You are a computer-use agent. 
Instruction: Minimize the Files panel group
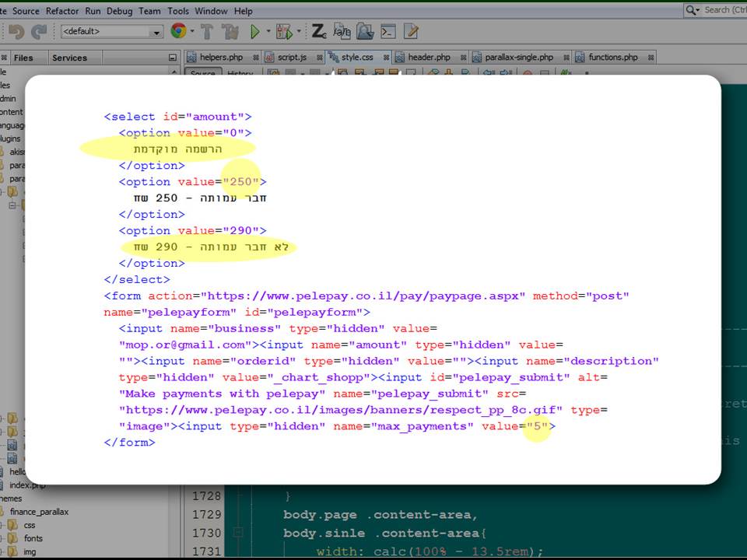173,58
